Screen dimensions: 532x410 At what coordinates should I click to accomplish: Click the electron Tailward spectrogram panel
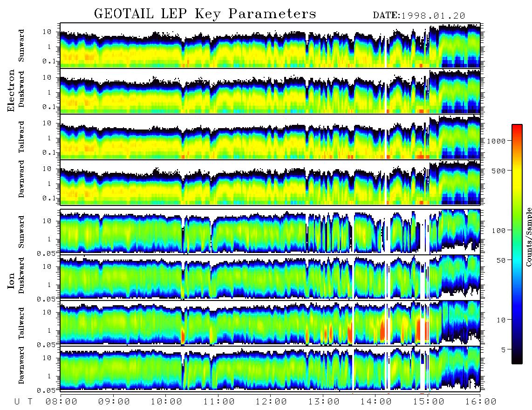coord(270,137)
